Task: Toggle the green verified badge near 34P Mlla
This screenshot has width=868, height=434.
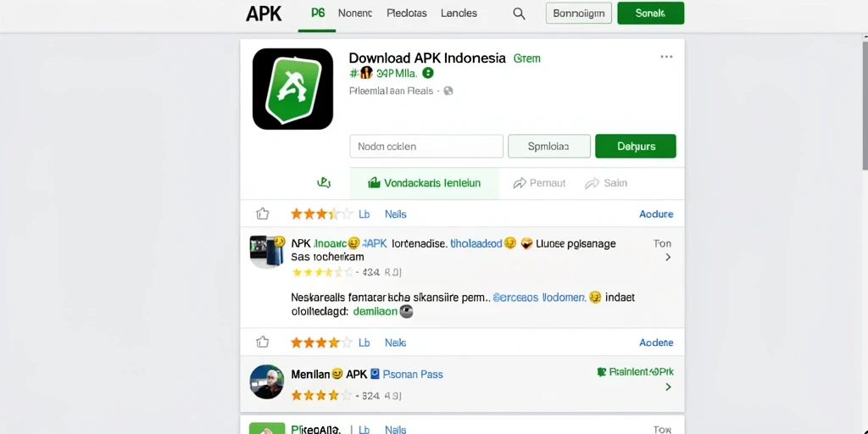Action: (x=428, y=73)
